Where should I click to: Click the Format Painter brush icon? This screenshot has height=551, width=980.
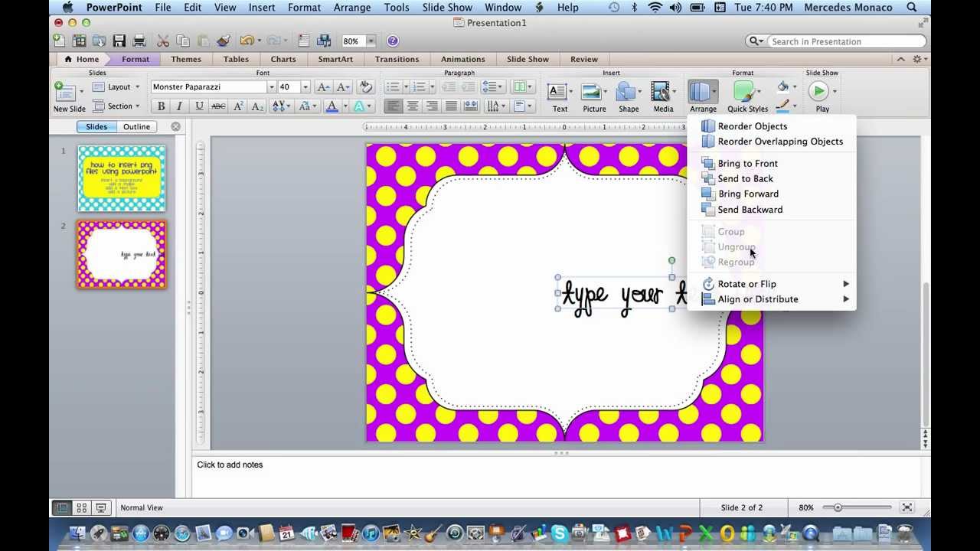(223, 41)
